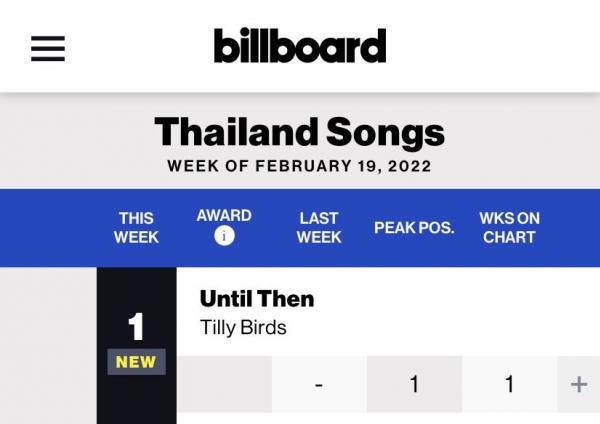Viewport: 600px width, 424px height.
Task: Click the This Week column header
Action: click(x=136, y=228)
